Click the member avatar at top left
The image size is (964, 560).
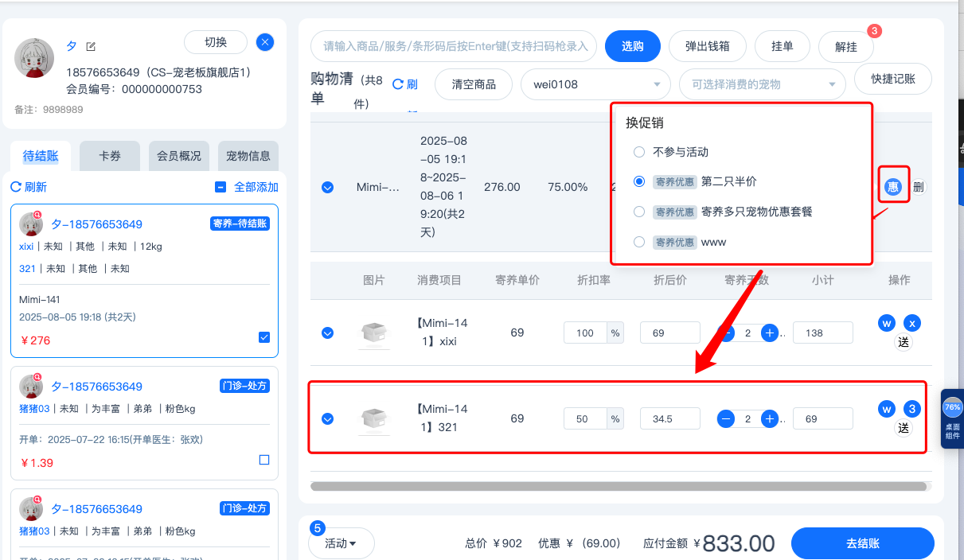pyautogui.click(x=34, y=58)
